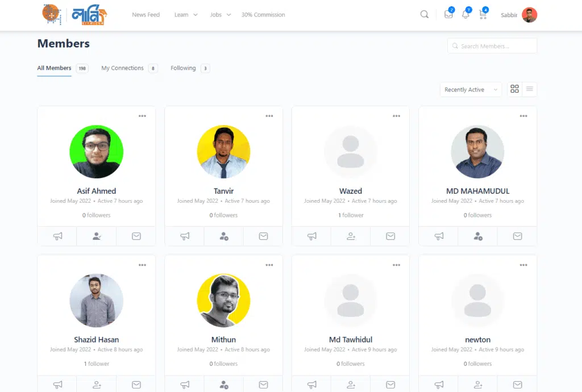Expand the Jobs menu

tap(221, 15)
